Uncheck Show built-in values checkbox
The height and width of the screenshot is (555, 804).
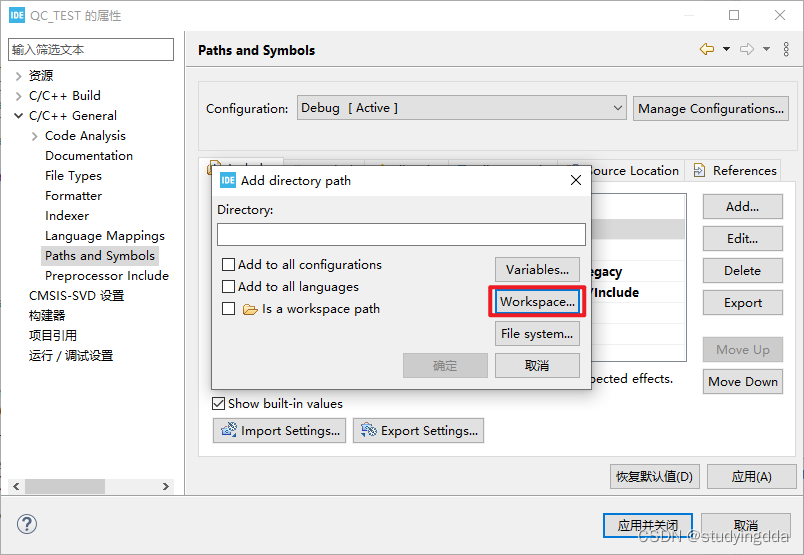(x=218, y=404)
